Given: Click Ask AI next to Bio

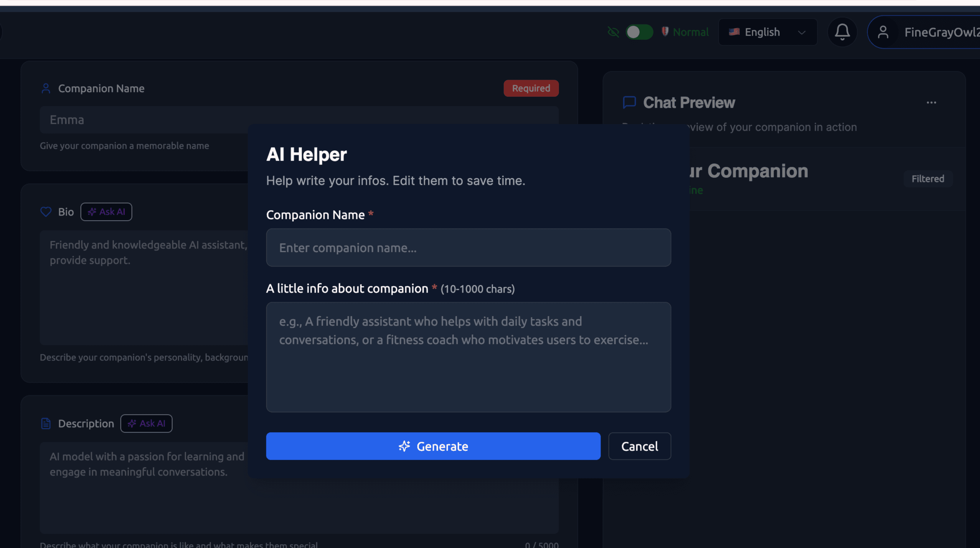Looking at the screenshot, I should point(106,212).
